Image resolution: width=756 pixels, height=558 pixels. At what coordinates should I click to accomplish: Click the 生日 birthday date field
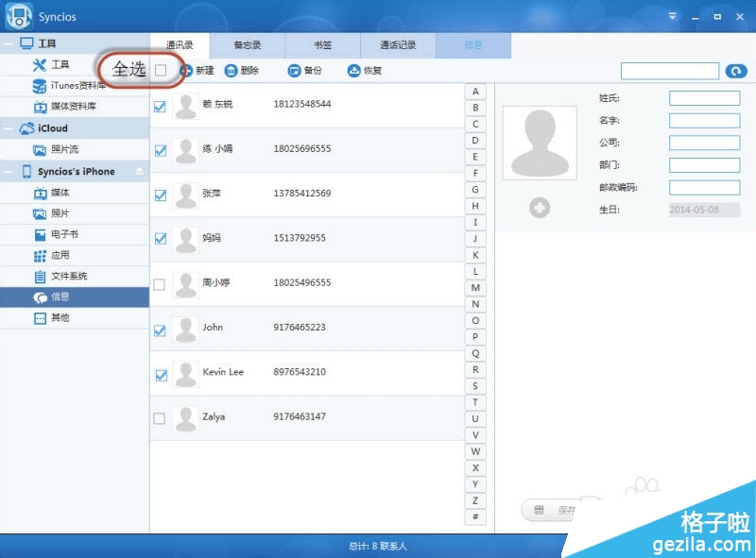[x=704, y=210]
